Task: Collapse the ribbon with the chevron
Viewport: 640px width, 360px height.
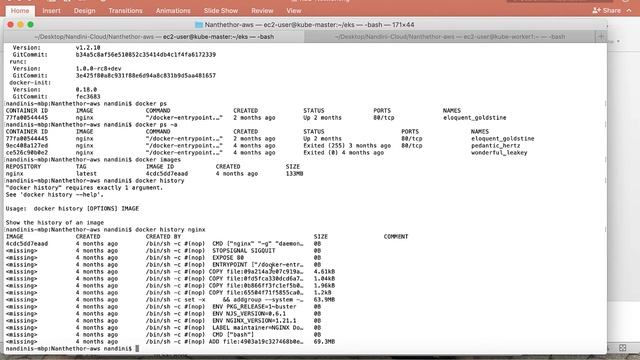Action: tap(629, 11)
